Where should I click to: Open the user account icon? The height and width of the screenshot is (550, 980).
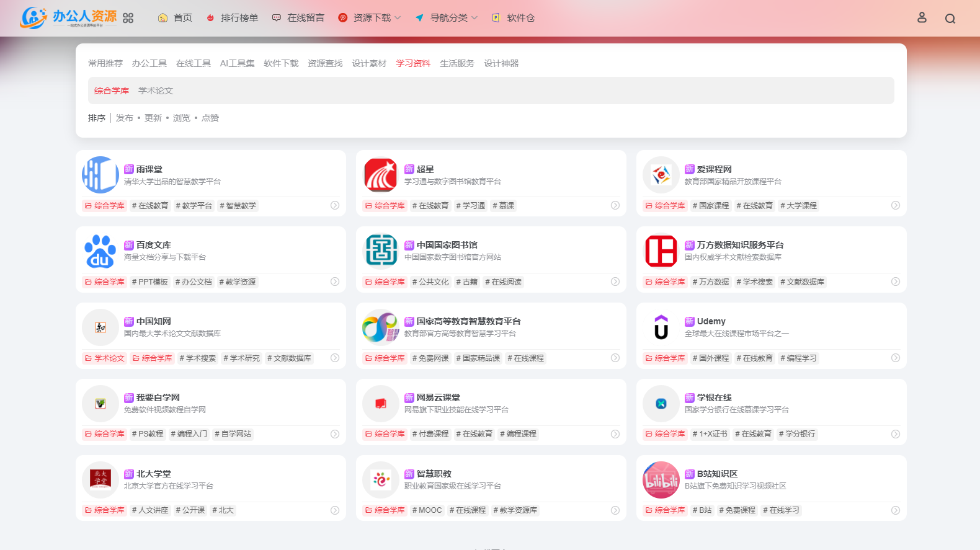(x=922, y=18)
